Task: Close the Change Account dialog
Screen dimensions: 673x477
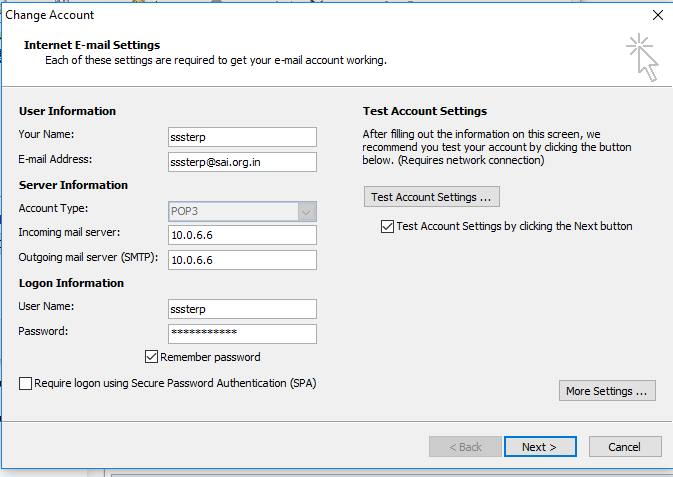Action: click(x=657, y=15)
